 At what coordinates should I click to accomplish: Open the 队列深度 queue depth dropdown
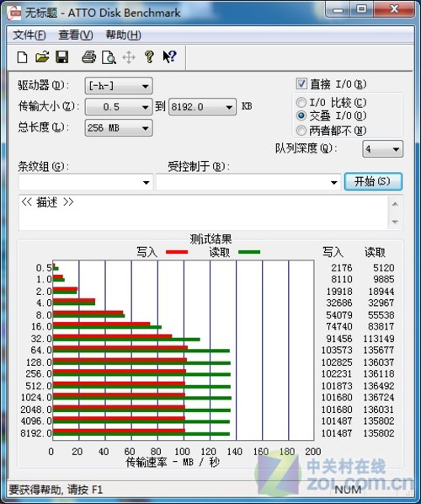click(382, 149)
